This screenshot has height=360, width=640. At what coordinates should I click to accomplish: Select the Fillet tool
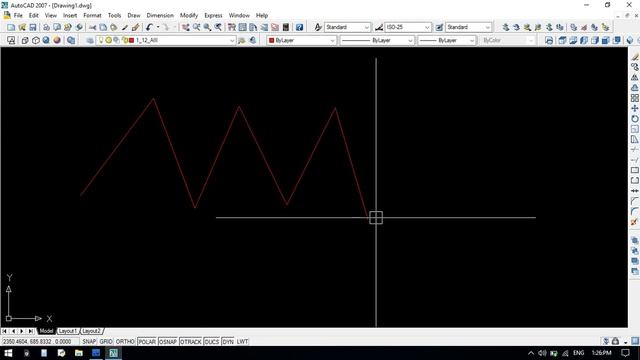(x=635, y=211)
